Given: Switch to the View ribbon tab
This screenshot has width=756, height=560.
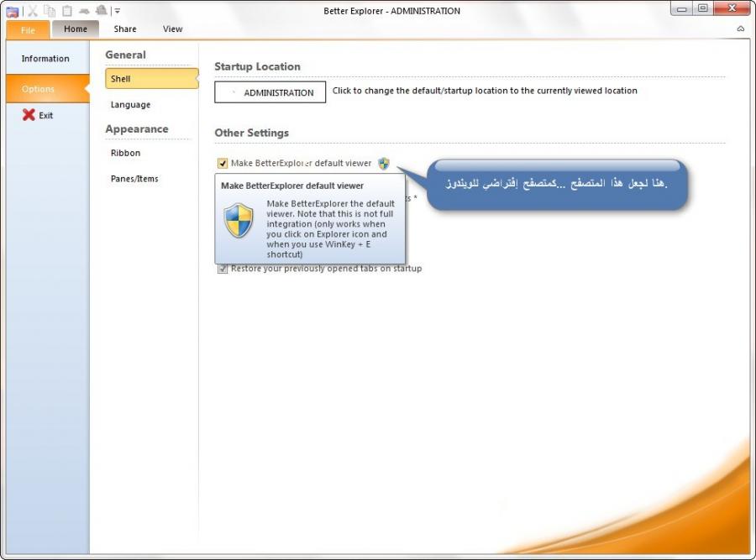Looking at the screenshot, I should tap(172, 29).
